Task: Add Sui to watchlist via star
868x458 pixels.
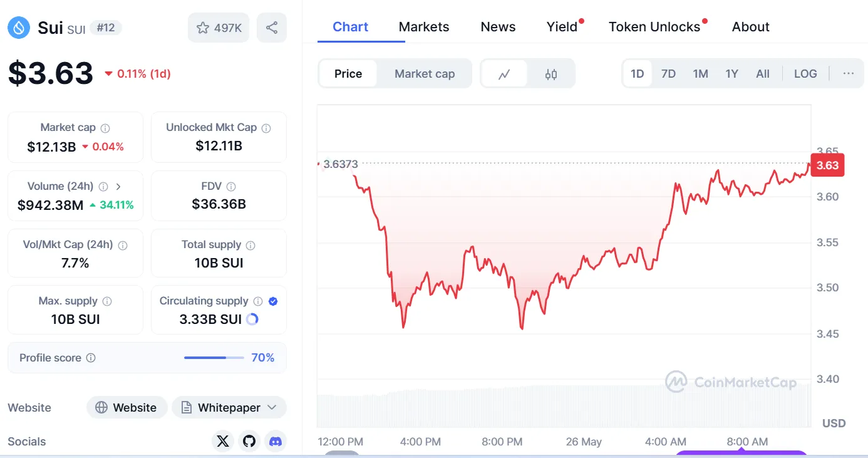Action: pos(218,28)
